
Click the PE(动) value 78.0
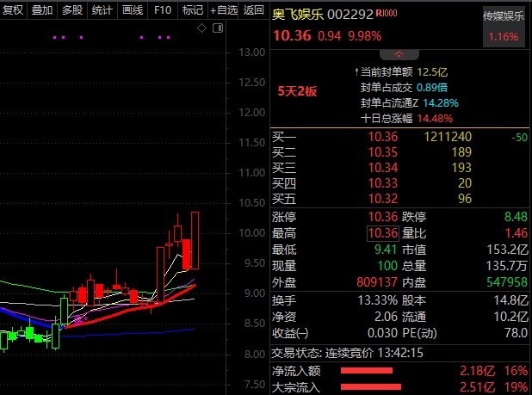pyautogui.click(x=516, y=333)
